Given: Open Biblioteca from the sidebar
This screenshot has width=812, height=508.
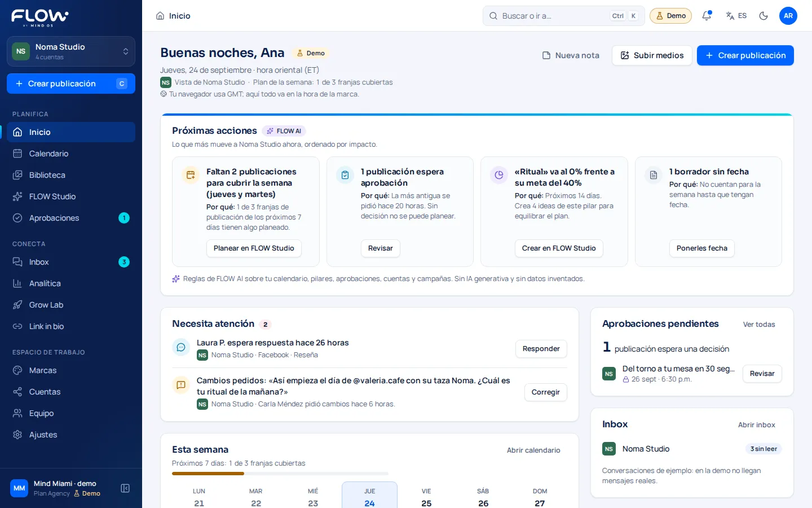Looking at the screenshot, I should [x=71, y=175].
